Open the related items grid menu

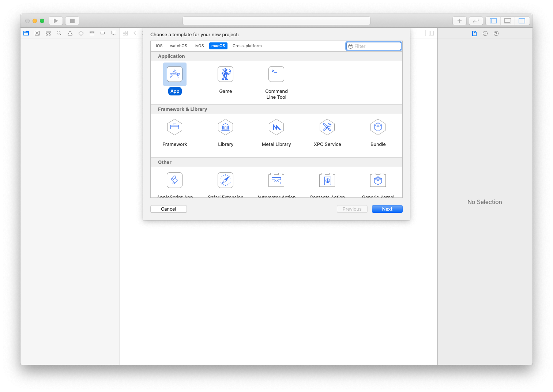tap(125, 33)
